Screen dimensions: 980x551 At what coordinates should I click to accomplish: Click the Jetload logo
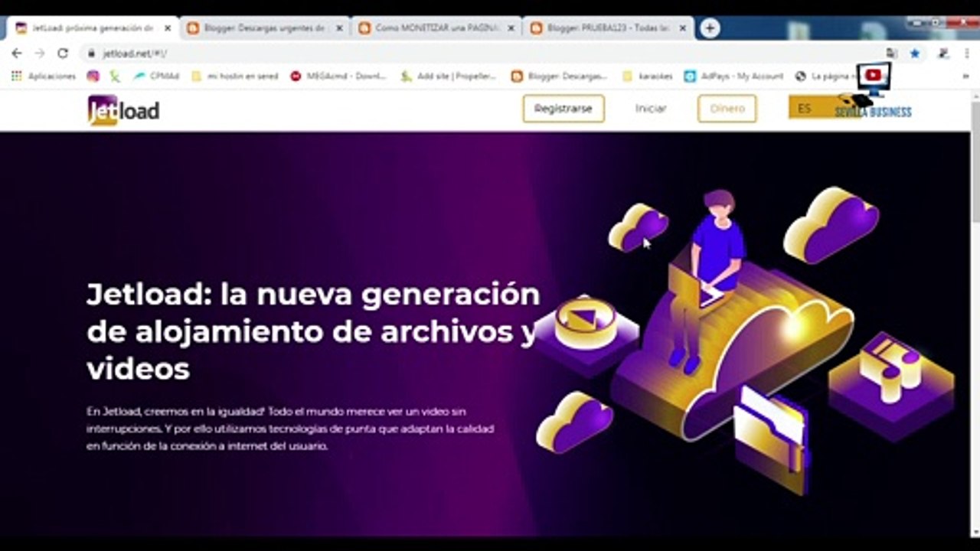(x=123, y=110)
